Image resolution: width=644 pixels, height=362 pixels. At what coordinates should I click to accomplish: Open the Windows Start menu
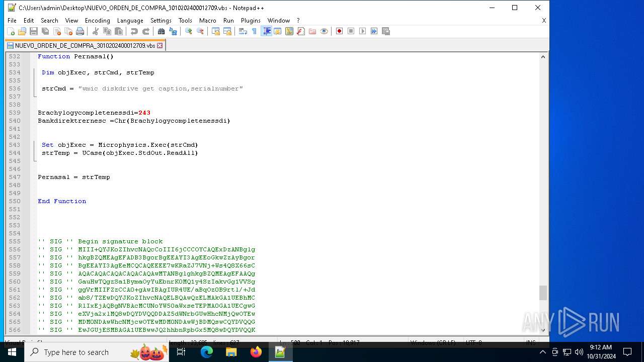[x=12, y=352]
